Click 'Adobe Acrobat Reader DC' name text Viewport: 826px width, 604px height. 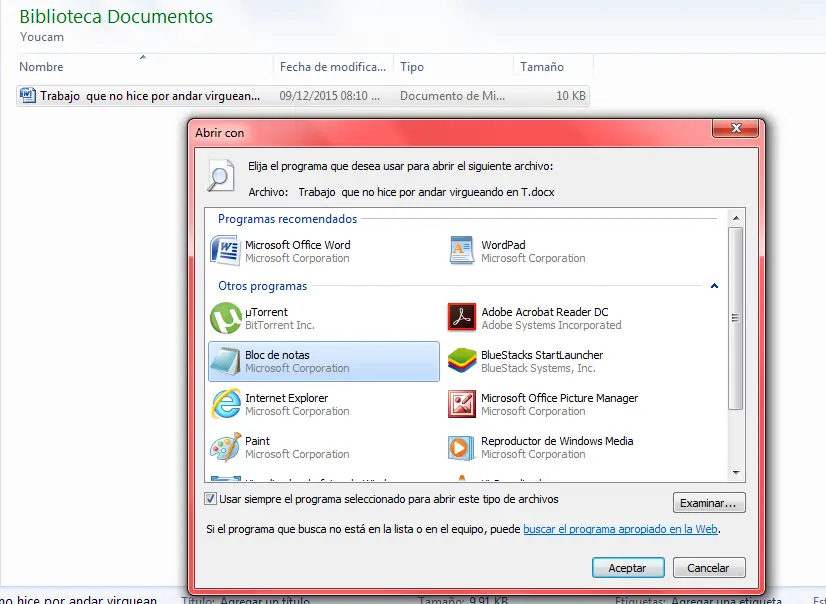(x=545, y=312)
